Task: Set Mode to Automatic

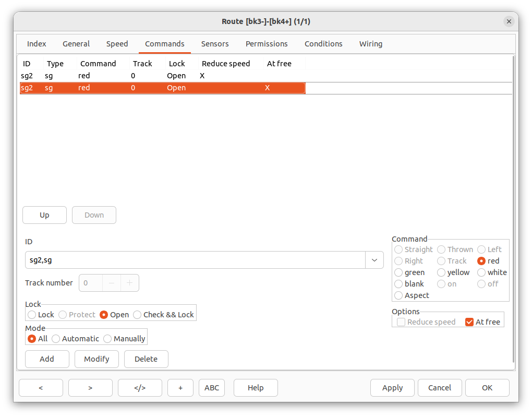Action: (x=56, y=339)
